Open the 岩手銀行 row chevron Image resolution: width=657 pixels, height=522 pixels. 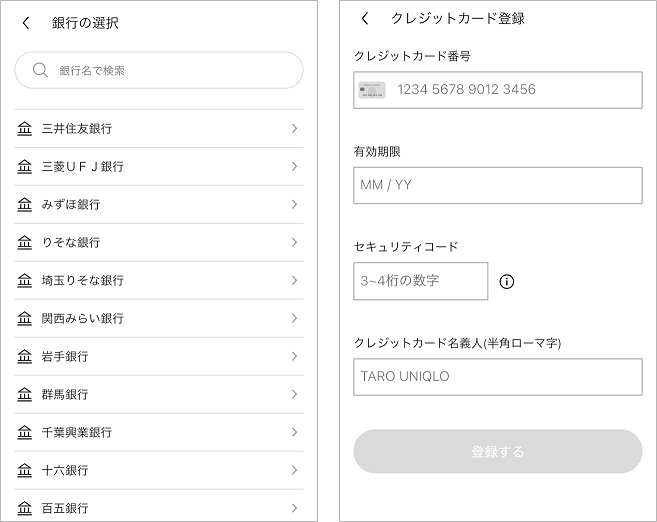(x=295, y=356)
